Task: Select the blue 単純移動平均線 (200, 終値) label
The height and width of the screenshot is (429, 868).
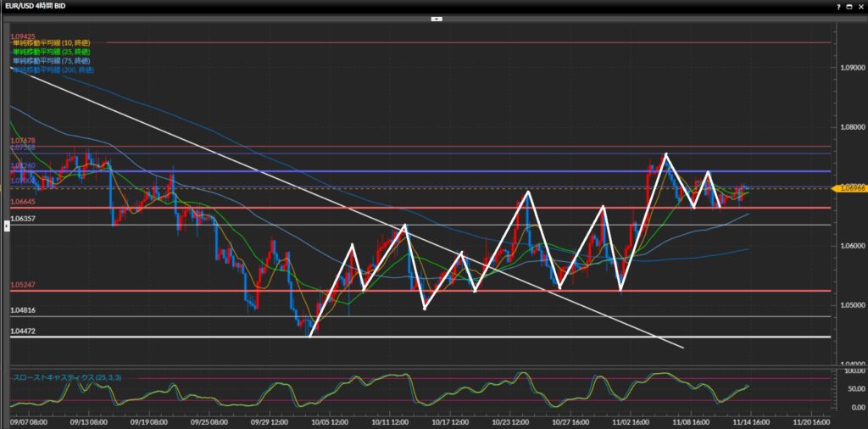Action: tap(53, 70)
